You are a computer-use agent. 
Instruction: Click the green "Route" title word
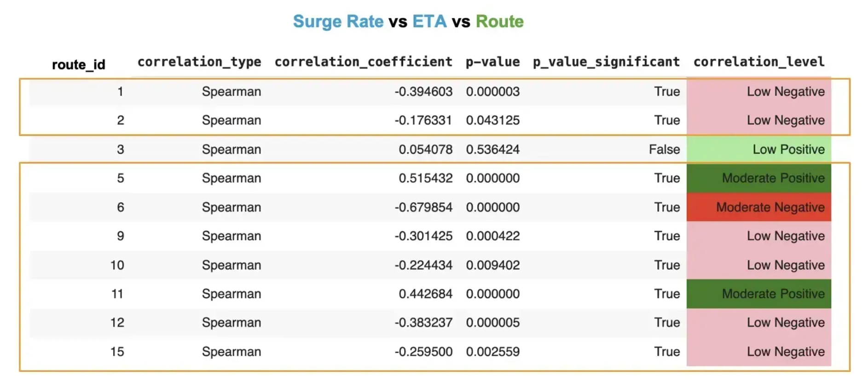click(499, 22)
